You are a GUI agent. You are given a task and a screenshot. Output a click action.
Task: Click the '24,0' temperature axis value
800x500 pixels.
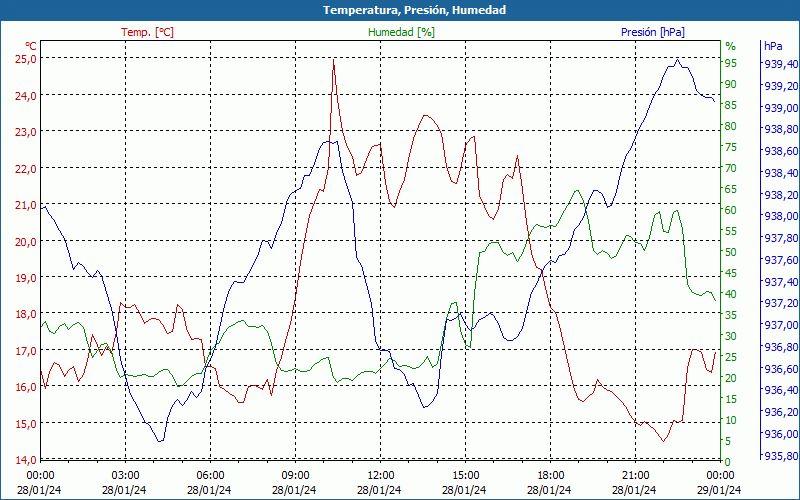[x=26, y=95]
